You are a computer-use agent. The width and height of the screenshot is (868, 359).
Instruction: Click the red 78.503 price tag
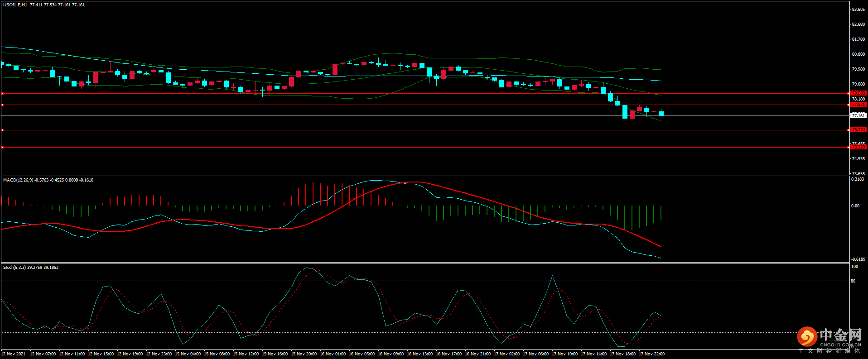coord(858,93)
